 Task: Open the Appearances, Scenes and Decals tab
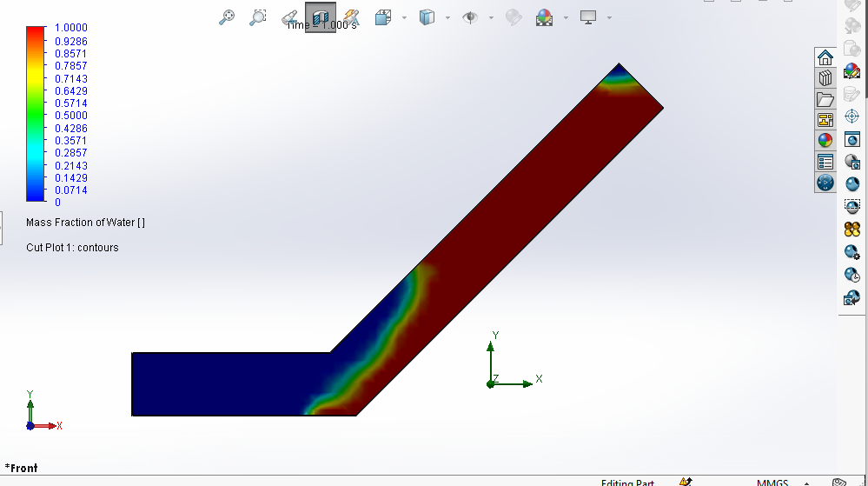click(x=825, y=140)
